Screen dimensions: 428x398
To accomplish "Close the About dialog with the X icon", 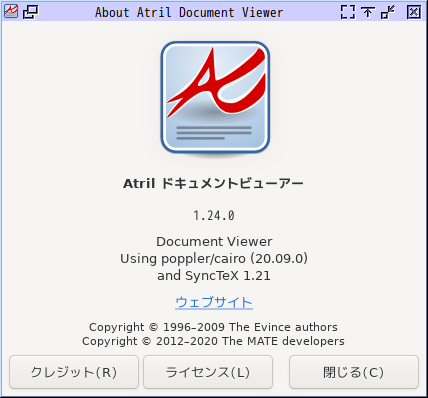I will pos(414,12).
